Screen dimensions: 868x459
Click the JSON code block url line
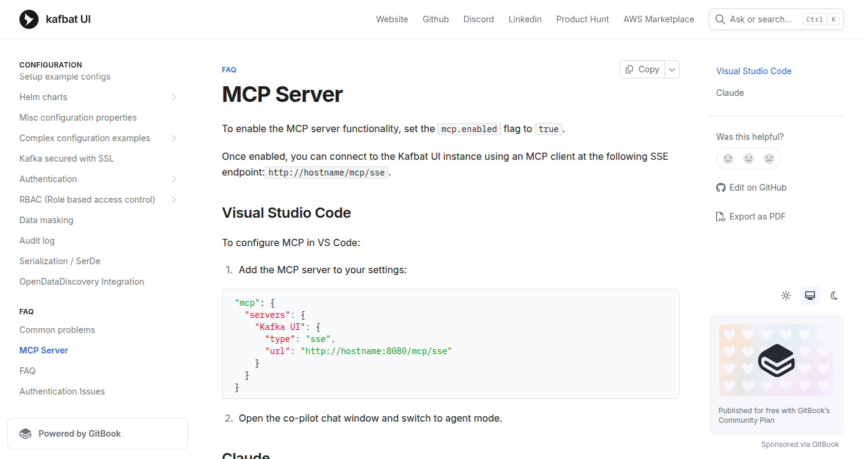point(358,351)
